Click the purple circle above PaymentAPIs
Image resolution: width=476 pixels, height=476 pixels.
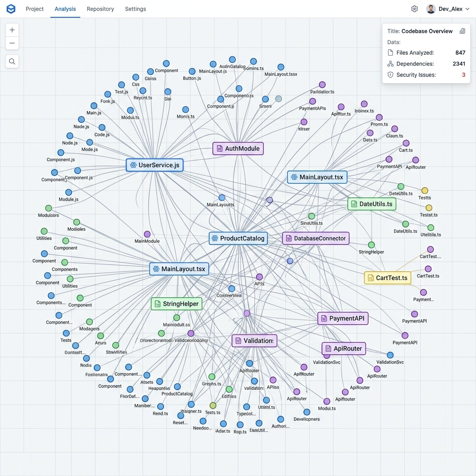tap(313, 101)
